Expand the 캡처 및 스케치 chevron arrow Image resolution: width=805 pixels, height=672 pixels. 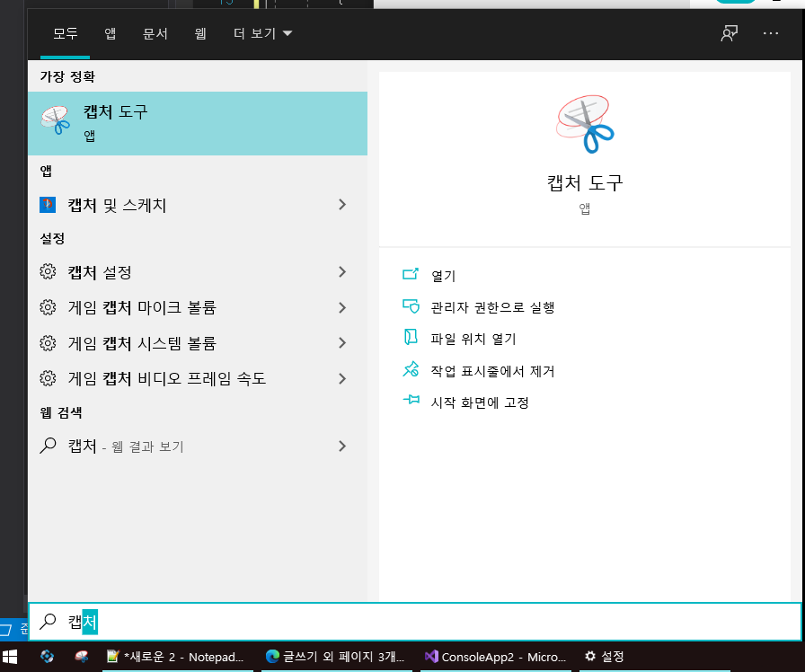(342, 205)
